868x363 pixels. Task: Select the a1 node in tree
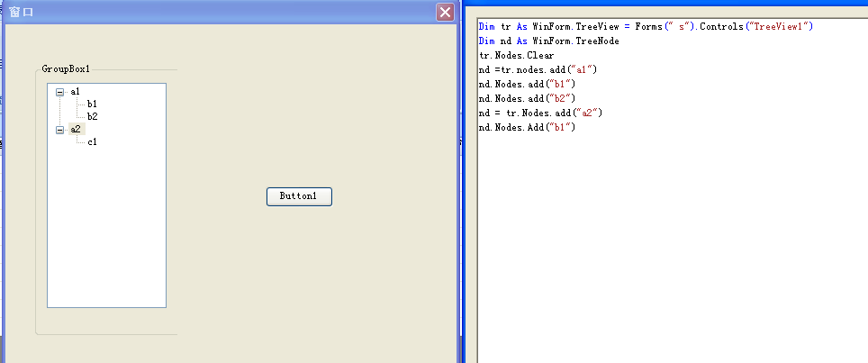click(76, 92)
